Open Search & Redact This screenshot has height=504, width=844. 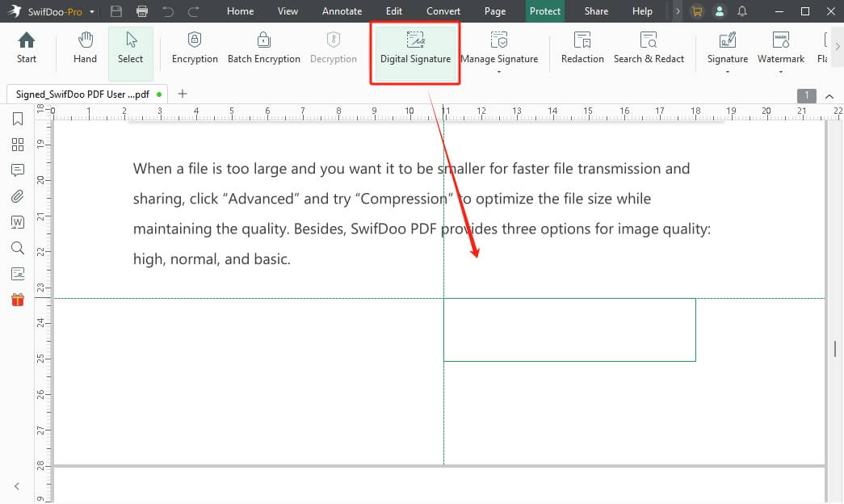(649, 48)
